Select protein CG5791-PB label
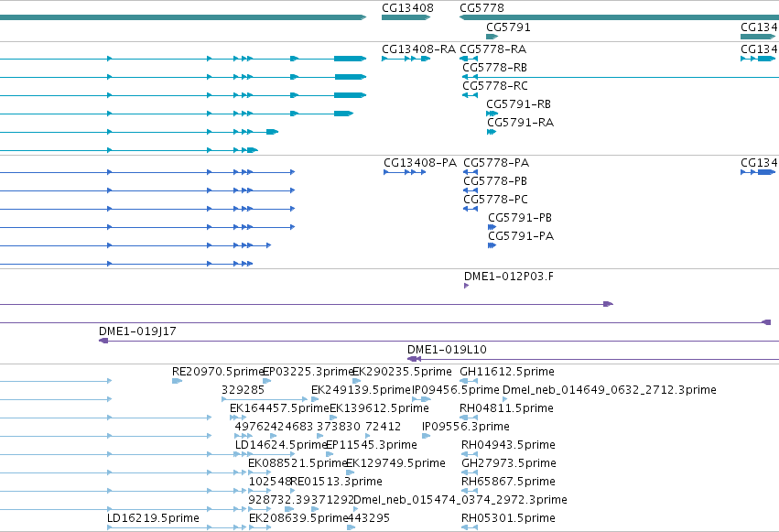The width and height of the screenshot is (779, 532). pos(520,218)
